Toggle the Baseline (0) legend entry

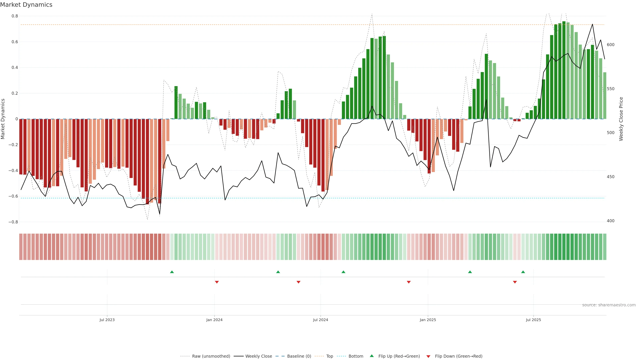[x=299, y=356]
